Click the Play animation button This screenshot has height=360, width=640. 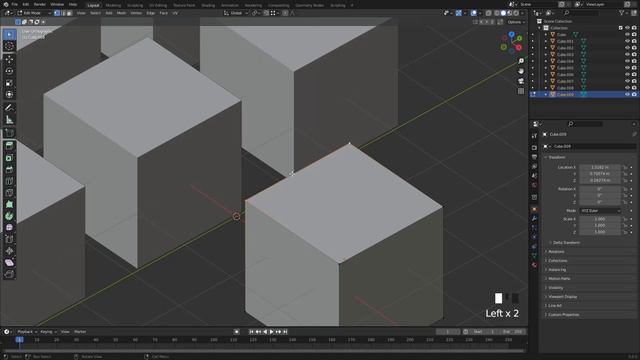(x=271, y=332)
